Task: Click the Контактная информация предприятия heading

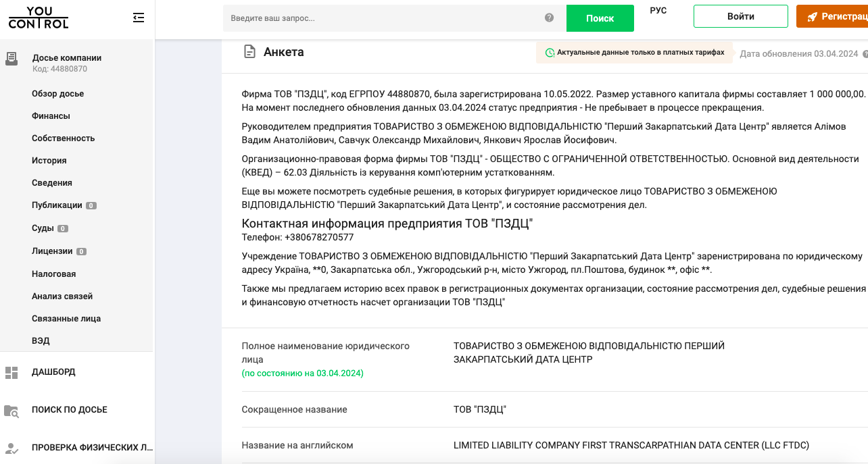Action: point(387,224)
